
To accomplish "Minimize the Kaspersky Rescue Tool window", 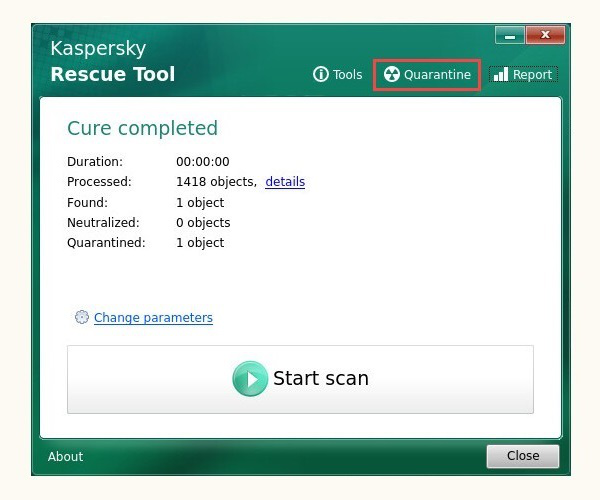I will tap(510, 36).
